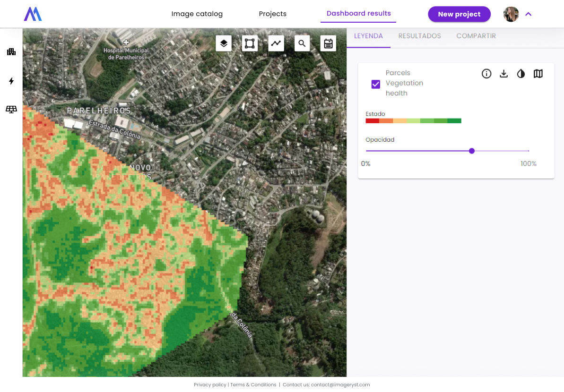
Task: Open the calendar date picker tool
Action: pos(328,43)
